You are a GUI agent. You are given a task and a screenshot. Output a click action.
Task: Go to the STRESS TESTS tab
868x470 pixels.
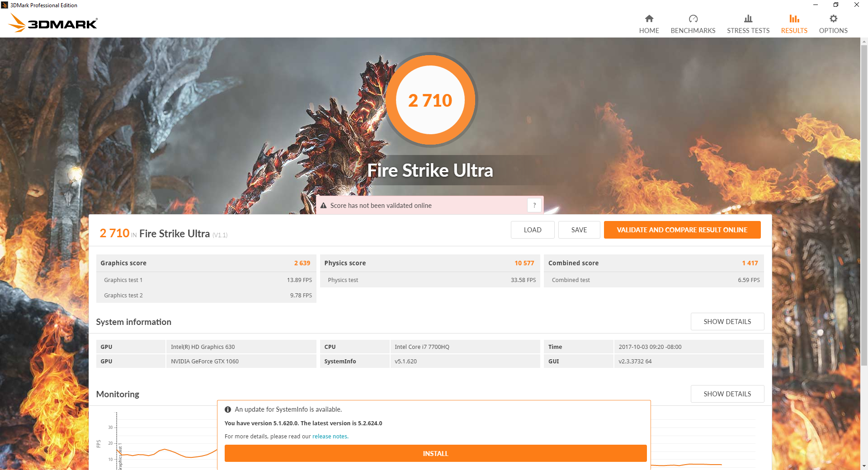[x=748, y=24]
